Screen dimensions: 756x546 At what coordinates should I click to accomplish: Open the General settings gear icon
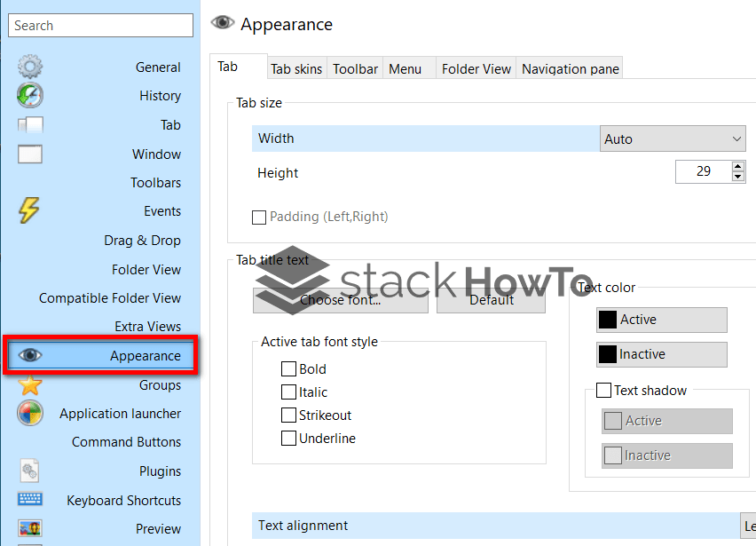[x=29, y=66]
